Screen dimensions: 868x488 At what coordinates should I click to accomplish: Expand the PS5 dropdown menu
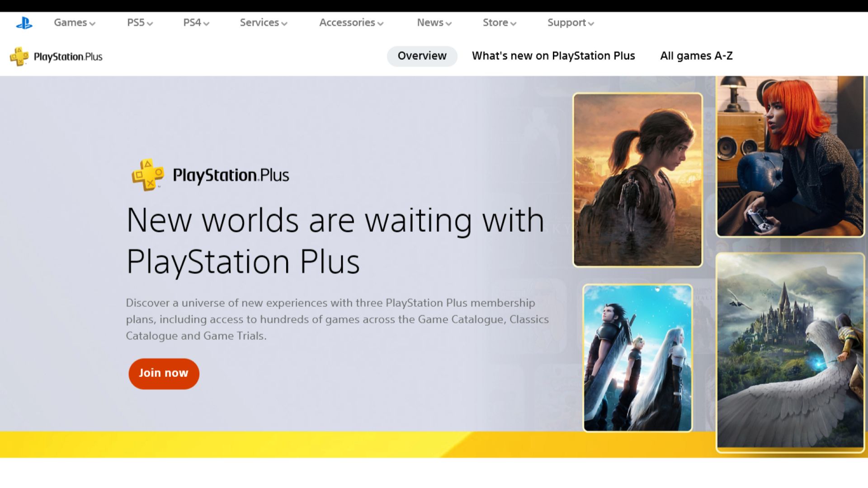tap(140, 23)
